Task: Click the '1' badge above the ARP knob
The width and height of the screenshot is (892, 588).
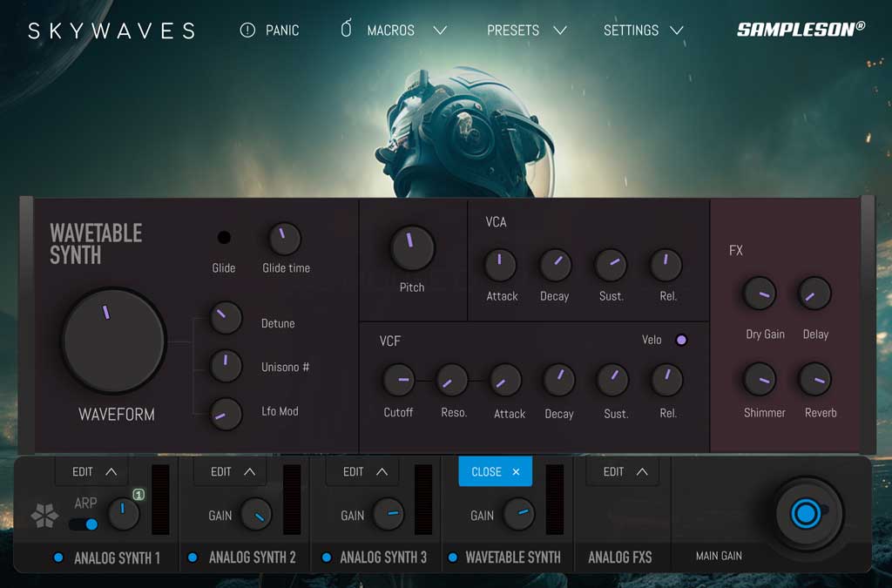Action: click(139, 492)
